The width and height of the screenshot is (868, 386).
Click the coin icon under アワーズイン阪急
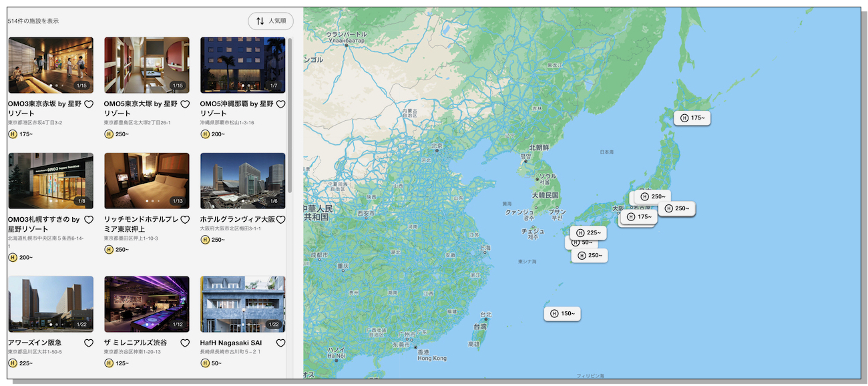tap(13, 363)
